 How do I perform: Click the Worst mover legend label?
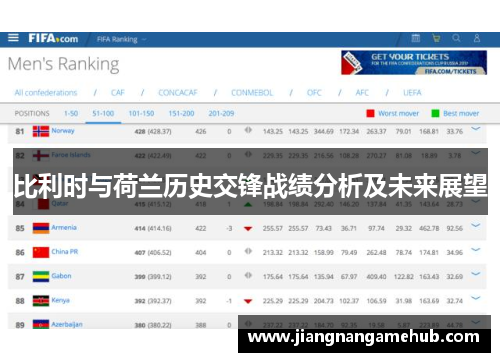click(398, 114)
